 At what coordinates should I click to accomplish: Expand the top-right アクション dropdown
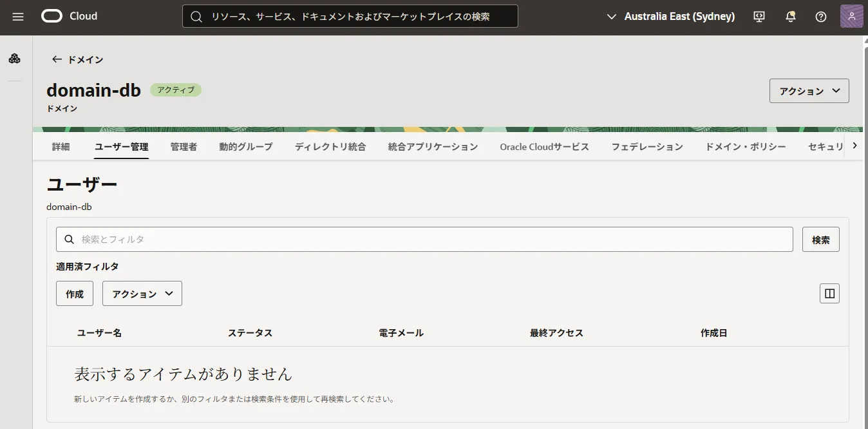(x=809, y=90)
